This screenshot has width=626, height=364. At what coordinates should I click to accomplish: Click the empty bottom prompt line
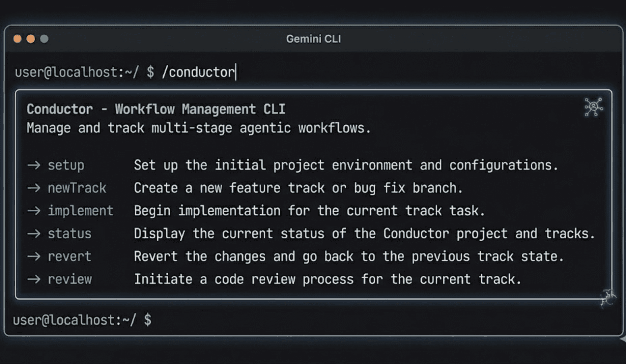point(82,320)
